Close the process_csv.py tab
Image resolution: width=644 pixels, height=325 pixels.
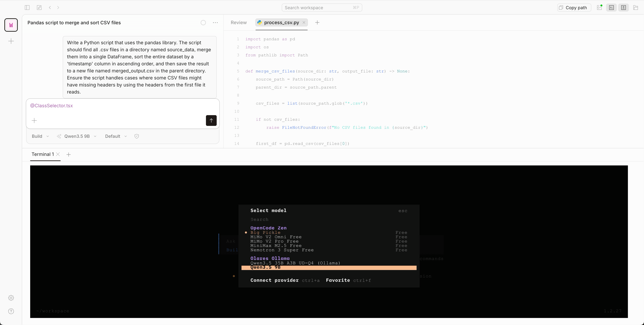point(304,22)
